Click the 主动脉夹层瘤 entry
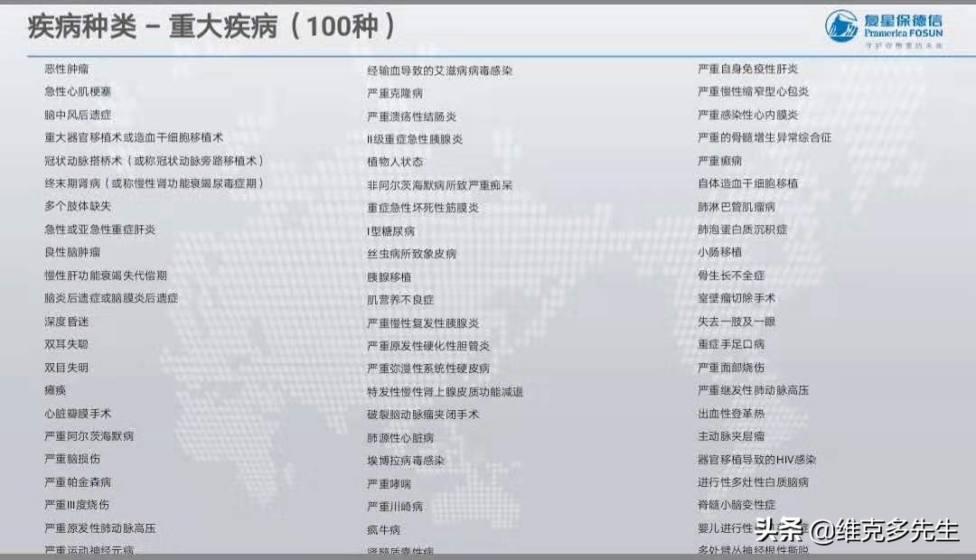976x560 pixels. tap(733, 438)
